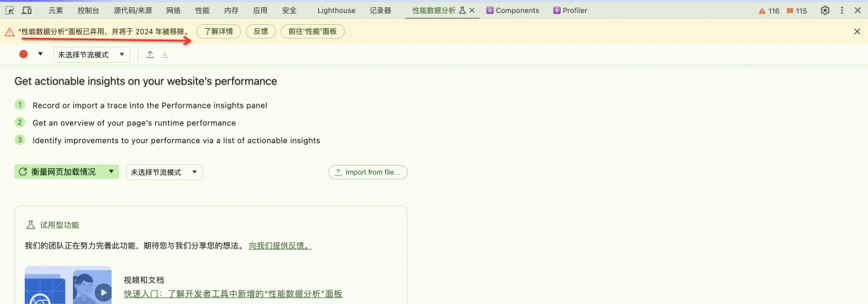Click the import trace upload icon
The width and height of the screenshot is (868, 304).
(x=149, y=54)
